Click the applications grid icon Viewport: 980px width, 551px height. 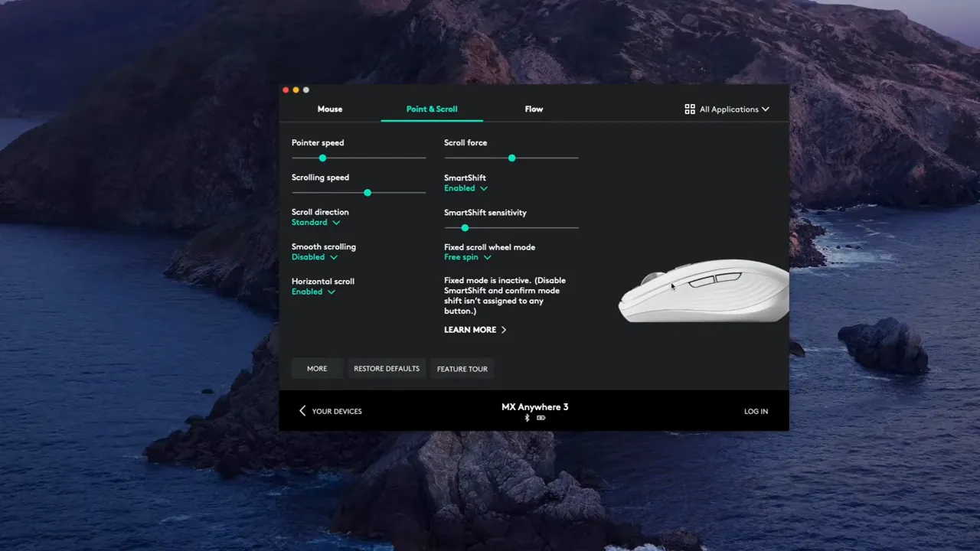pyautogui.click(x=690, y=109)
